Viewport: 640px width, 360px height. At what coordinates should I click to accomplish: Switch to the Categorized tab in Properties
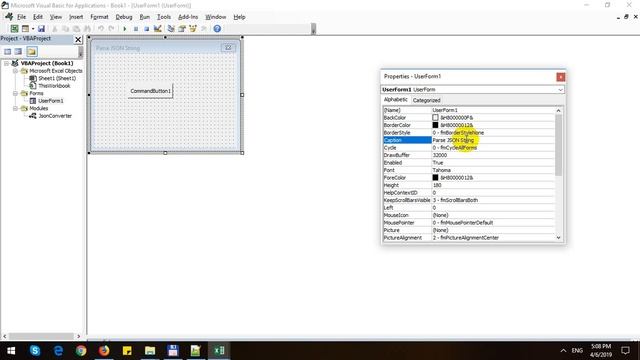(426, 100)
